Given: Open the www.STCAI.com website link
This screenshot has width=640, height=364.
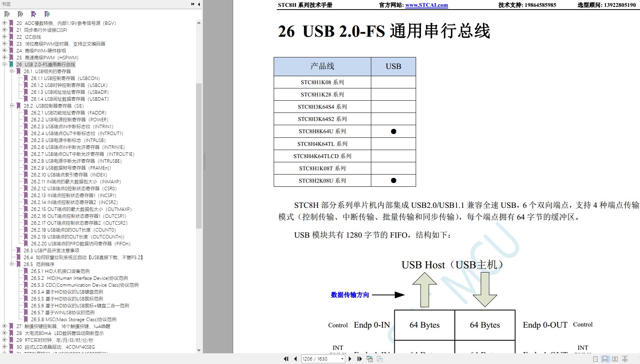Looking at the screenshot, I should coord(426,5).
